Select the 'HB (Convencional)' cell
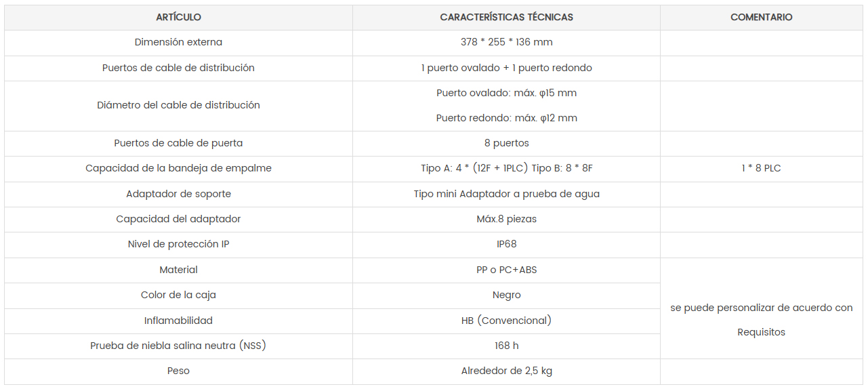This screenshot has height=389, width=868. tap(506, 321)
